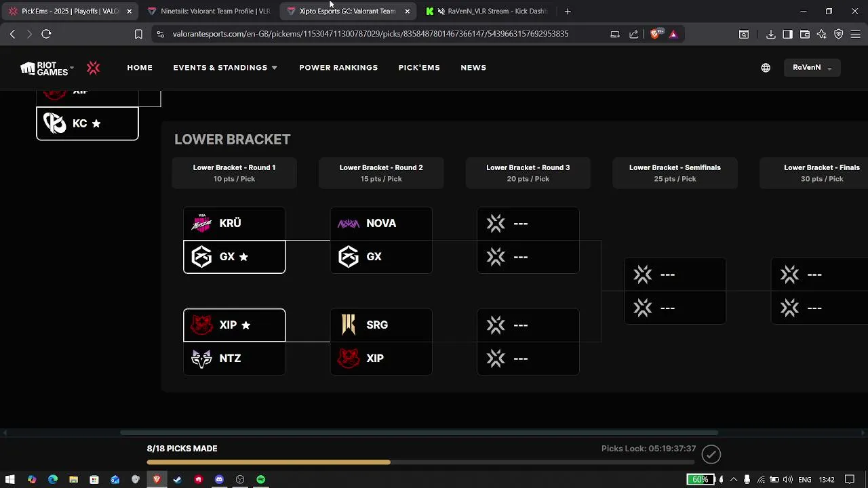This screenshot has height=488, width=868.
Task: Open Power Rankings nav item
Action: [338, 68]
